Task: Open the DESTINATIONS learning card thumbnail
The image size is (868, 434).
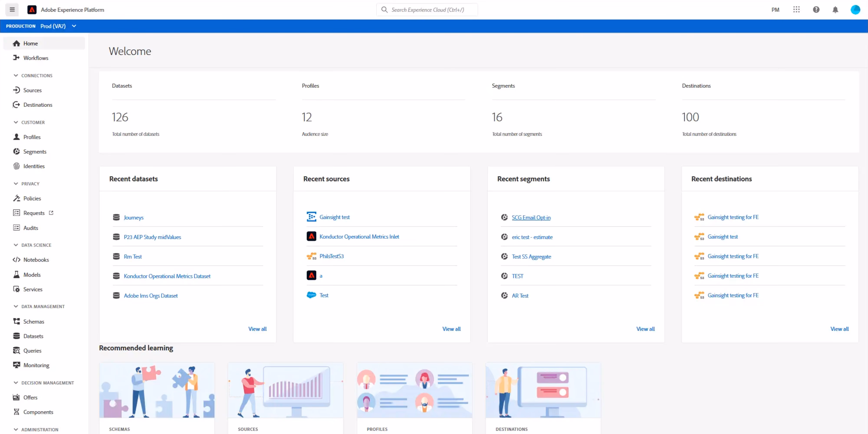Action: coord(543,390)
